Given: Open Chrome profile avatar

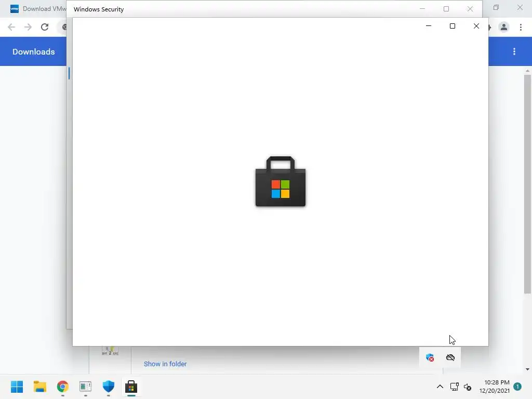Looking at the screenshot, I should 504,27.
